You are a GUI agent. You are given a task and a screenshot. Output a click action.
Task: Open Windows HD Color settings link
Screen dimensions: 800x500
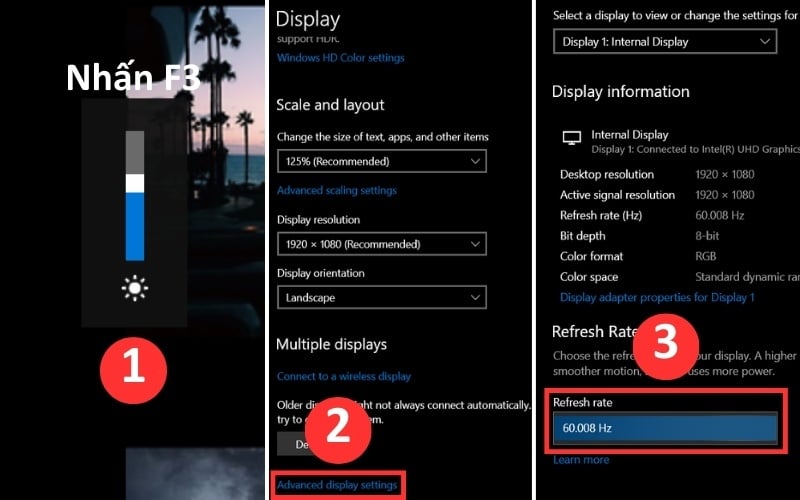click(x=340, y=58)
